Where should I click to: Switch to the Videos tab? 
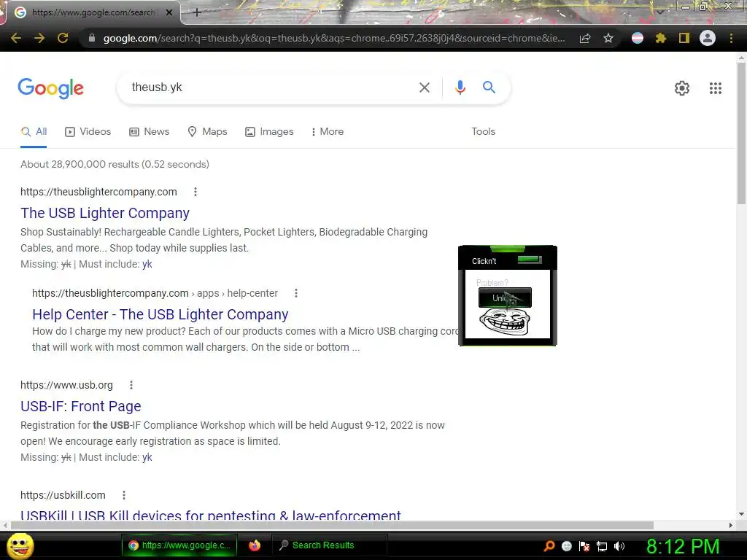pyautogui.click(x=88, y=131)
